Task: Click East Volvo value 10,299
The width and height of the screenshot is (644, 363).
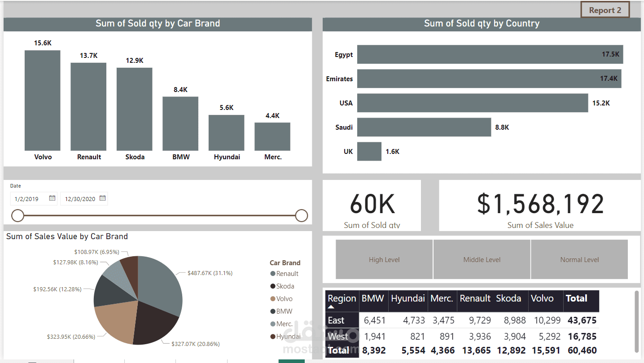Action: [x=548, y=320]
